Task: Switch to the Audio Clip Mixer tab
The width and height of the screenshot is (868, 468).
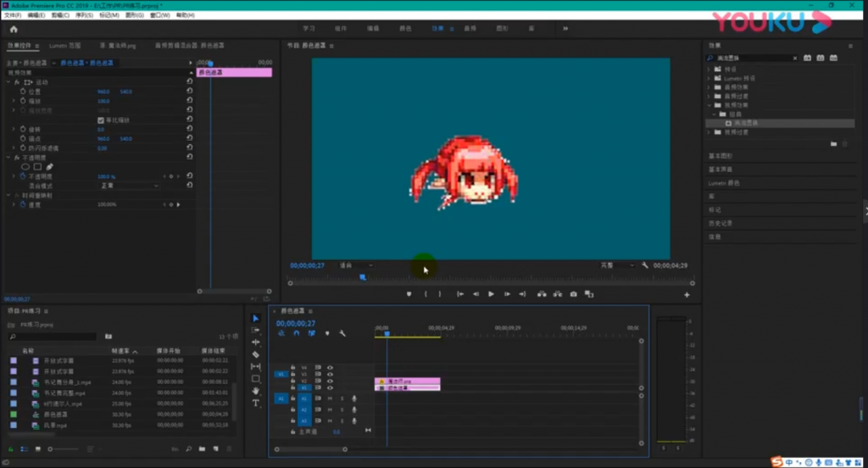Action: click(189, 46)
